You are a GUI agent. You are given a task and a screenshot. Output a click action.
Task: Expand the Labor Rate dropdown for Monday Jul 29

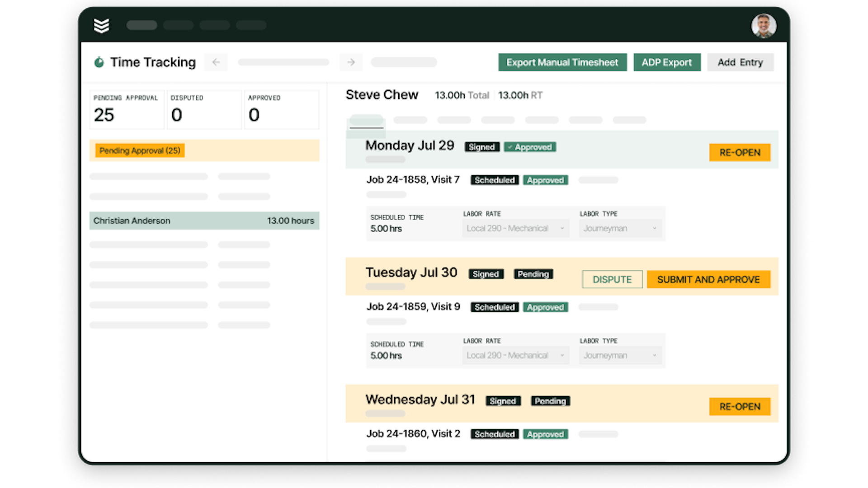(x=561, y=228)
